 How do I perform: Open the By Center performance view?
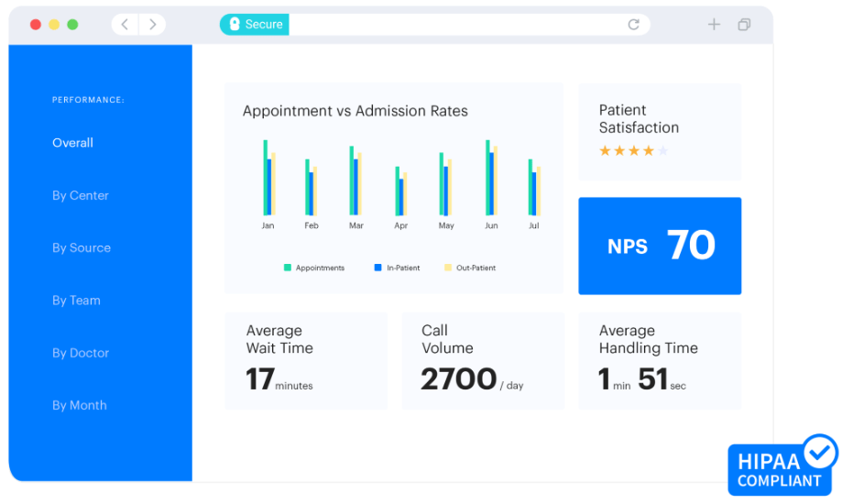[x=81, y=195]
